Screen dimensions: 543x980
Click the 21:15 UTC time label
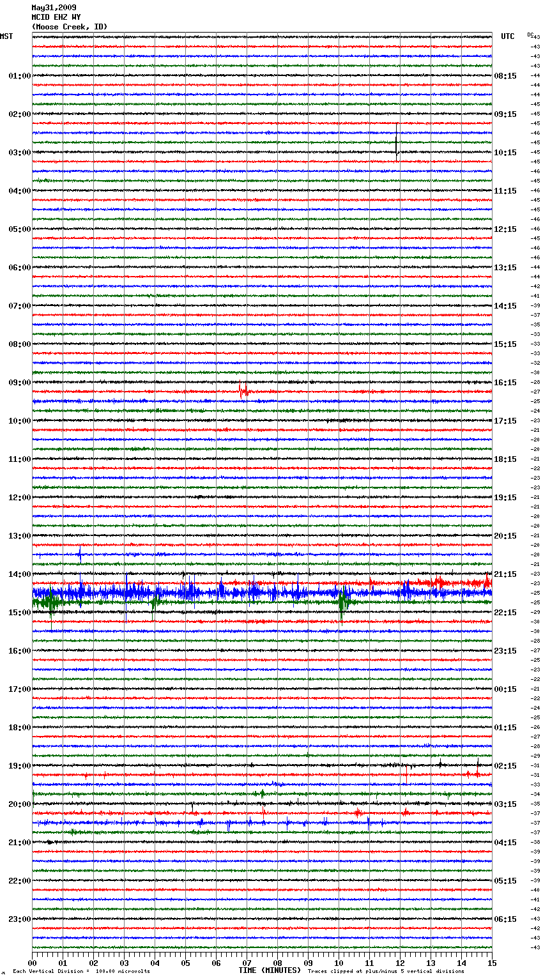click(x=505, y=574)
